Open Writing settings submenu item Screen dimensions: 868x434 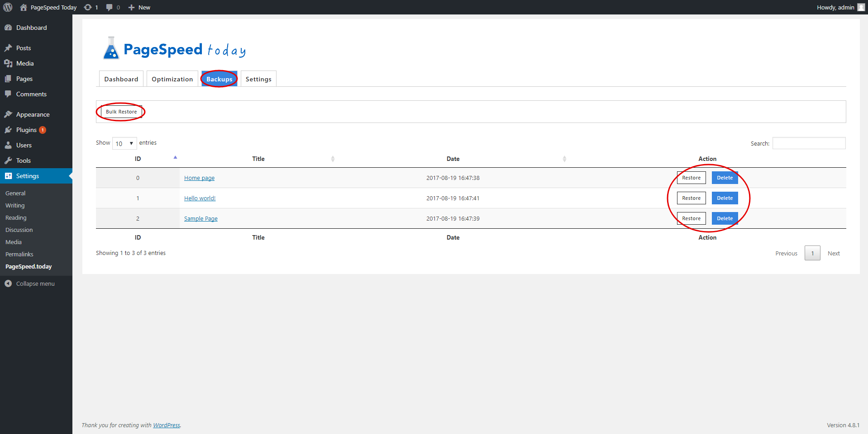[x=15, y=205]
